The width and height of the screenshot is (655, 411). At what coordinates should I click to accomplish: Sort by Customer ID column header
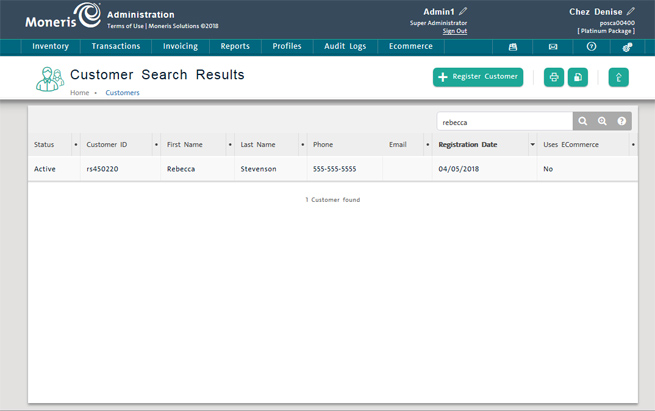click(x=107, y=145)
